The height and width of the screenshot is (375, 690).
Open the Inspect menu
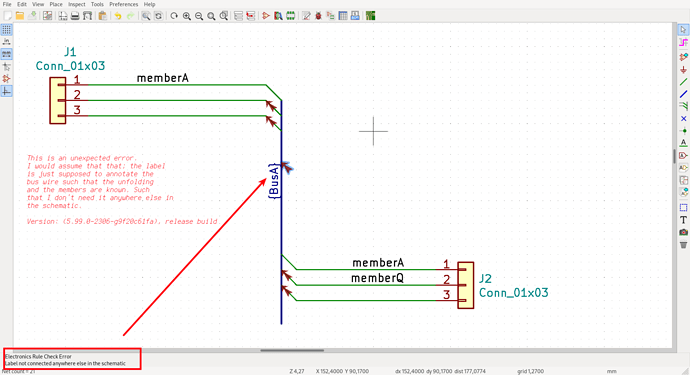point(77,4)
